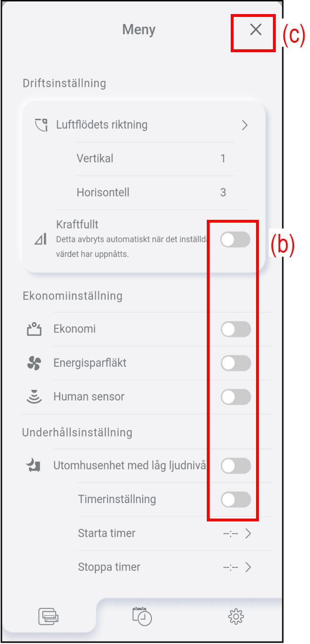Viewport: 310px width, 644px height.
Task: Turn on the Timerinställning switch
Action: (235, 499)
